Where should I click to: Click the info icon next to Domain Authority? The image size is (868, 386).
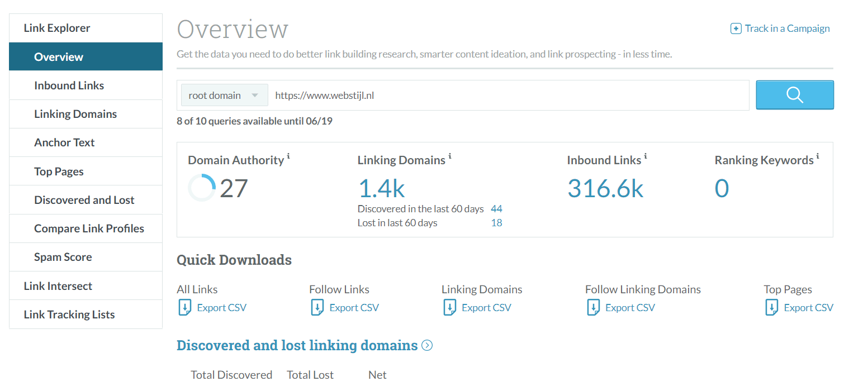click(288, 156)
